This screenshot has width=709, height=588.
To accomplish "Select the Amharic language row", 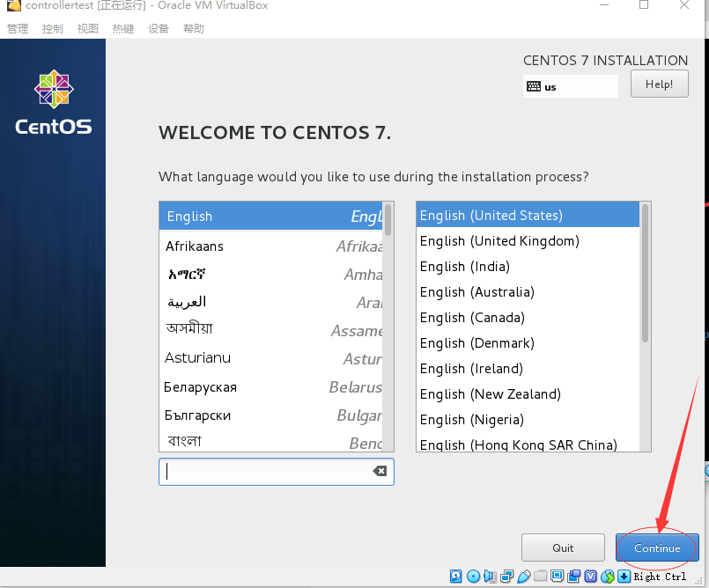I will click(x=271, y=275).
